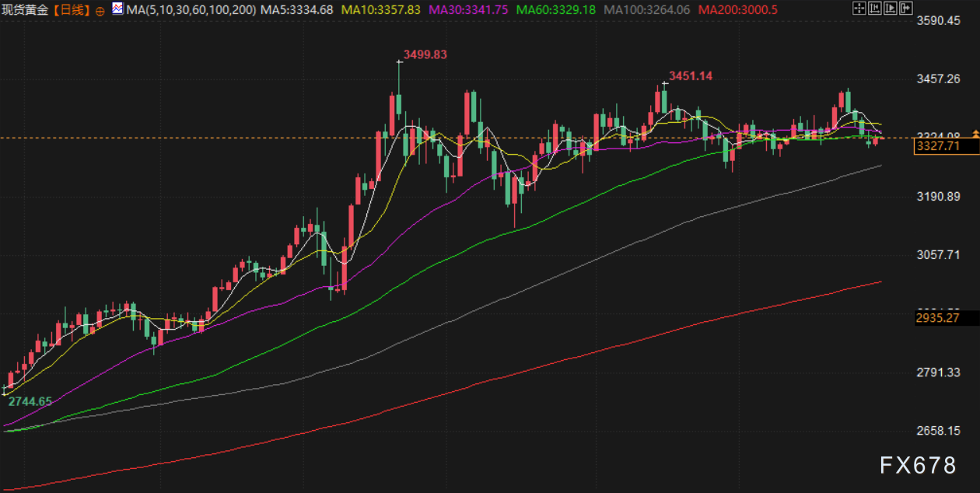
Task: Click the 3451.14 peak price marker
Action: [x=691, y=75]
